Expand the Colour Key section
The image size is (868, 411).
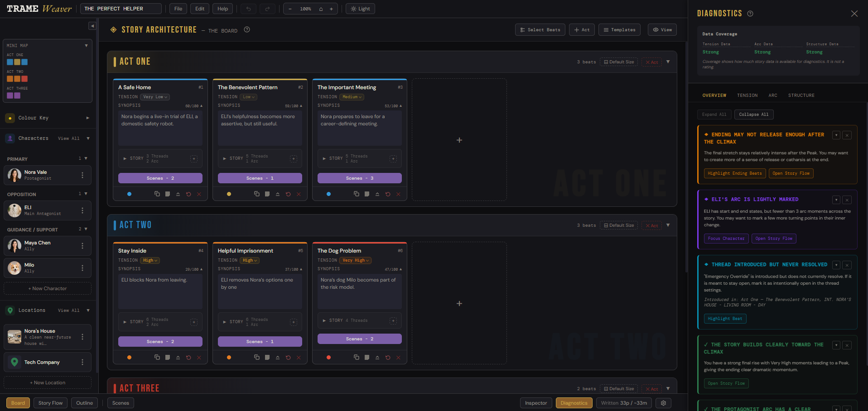click(x=88, y=118)
